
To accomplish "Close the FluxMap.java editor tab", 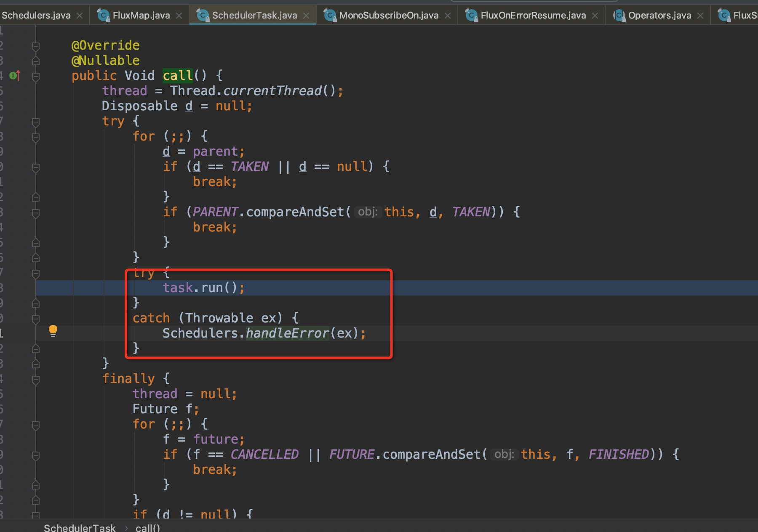I will click(179, 15).
